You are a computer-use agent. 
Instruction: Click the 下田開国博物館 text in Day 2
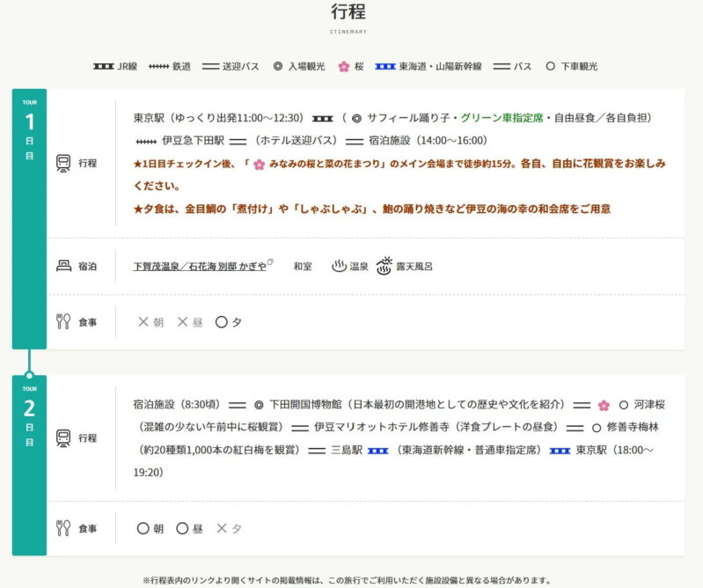tap(306, 405)
